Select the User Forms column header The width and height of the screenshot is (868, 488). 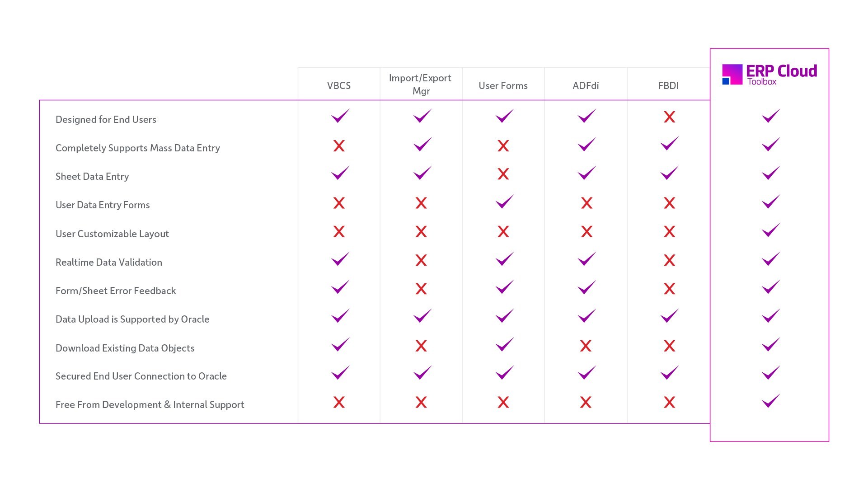pos(503,85)
